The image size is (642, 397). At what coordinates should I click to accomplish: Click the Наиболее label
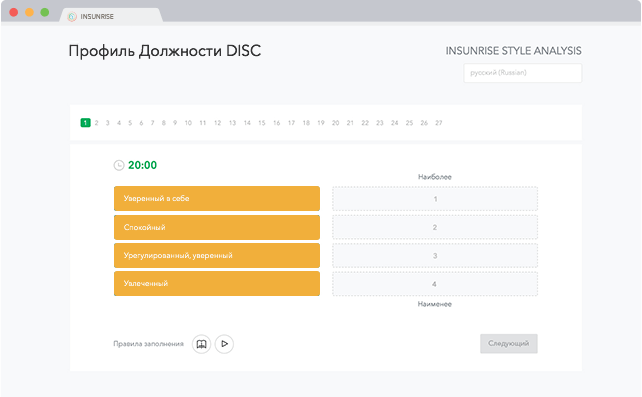pos(435,177)
